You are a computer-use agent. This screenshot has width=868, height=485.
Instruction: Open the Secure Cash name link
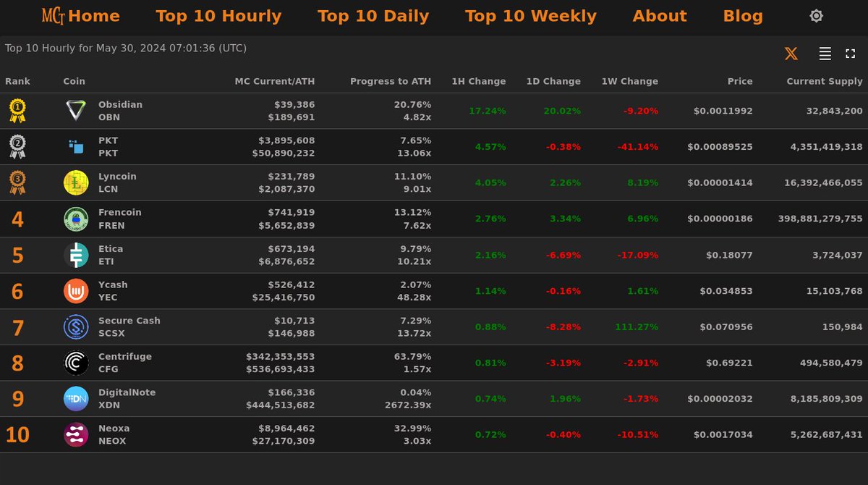[129, 321]
